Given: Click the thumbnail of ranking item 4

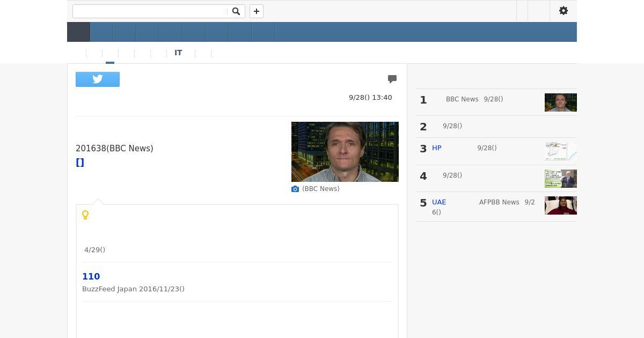Looking at the screenshot, I should [x=561, y=179].
